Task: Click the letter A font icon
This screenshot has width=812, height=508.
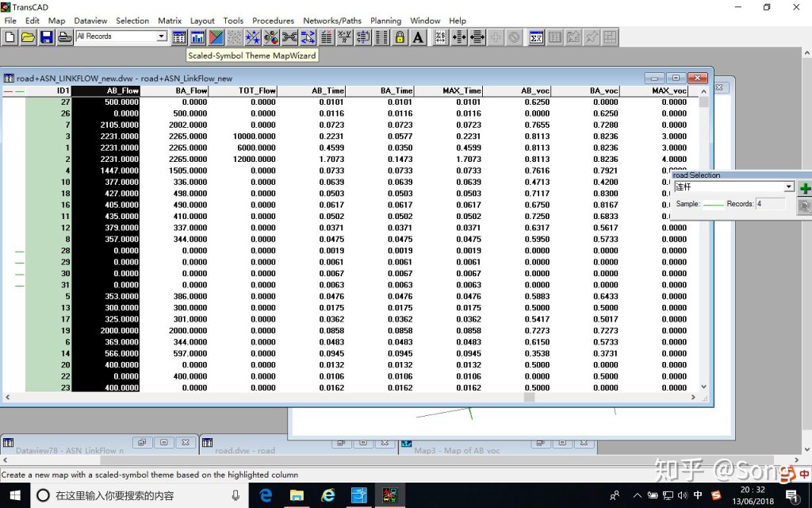Action: coord(419,37)
